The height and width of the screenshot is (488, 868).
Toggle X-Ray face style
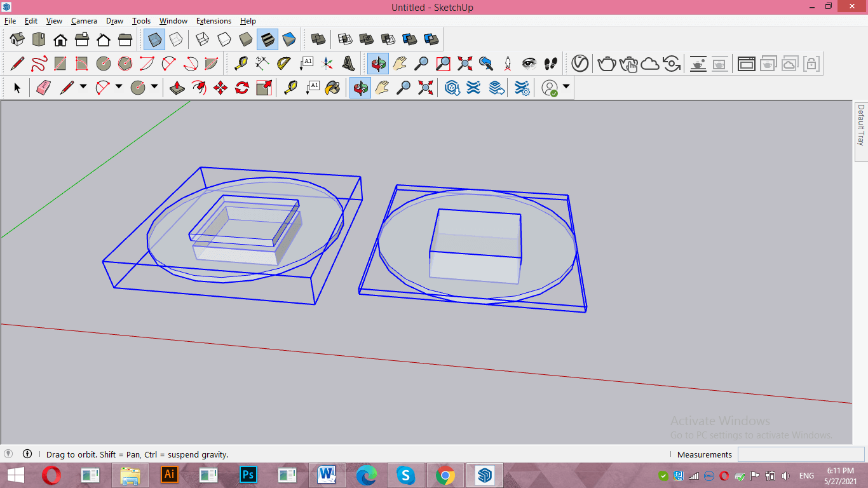click(154, 40)
